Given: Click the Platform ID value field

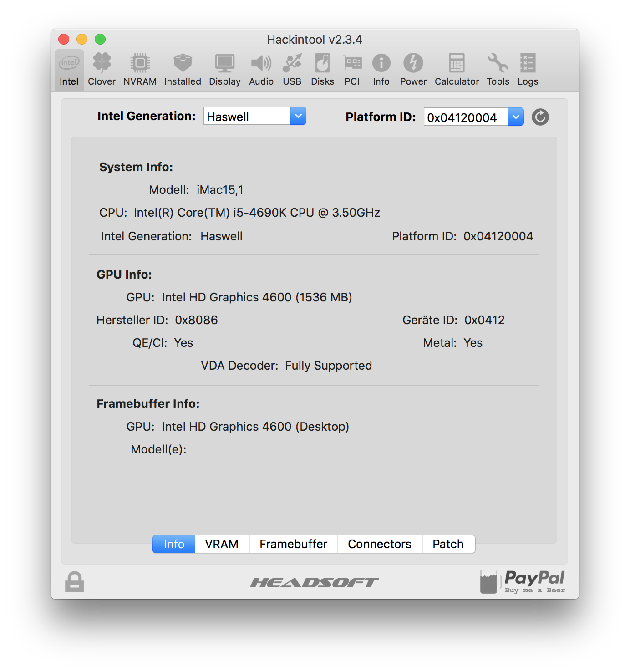Looking at the screenshot, I should [x=466, y=117].
